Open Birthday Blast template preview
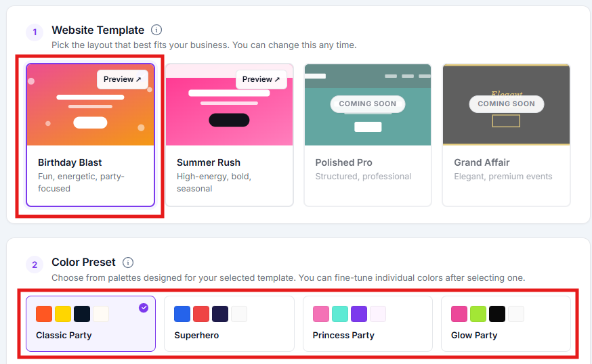 coord(123,79)
